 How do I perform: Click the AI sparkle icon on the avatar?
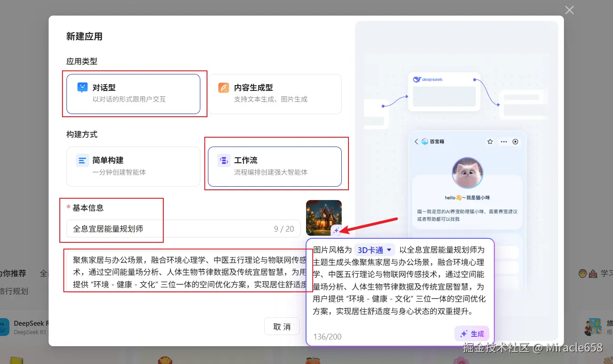pos(337,229)
